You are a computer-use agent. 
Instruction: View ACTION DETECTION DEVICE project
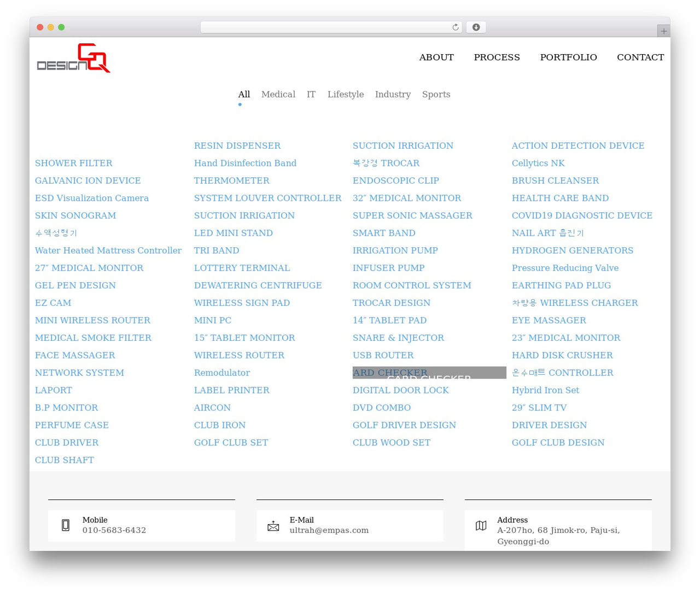[578, 146]
